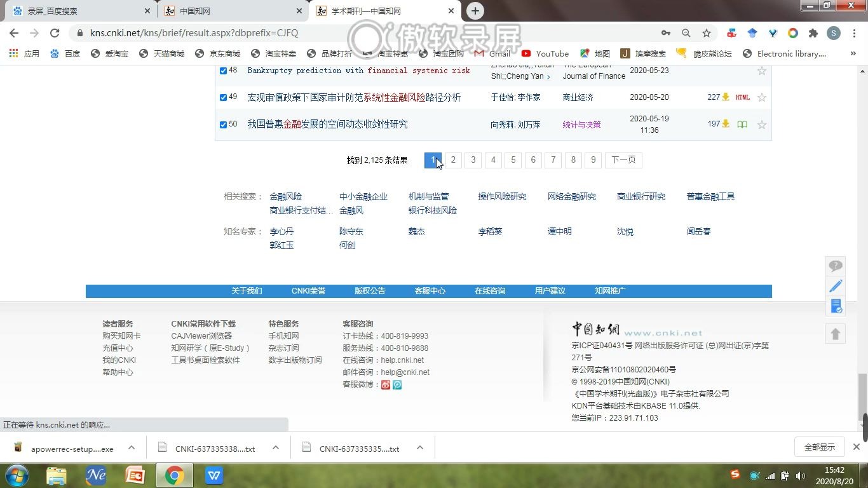Open green online-reading book icon for article 50
Image resolution: width=868 pixels, height=488 pixels.
point(742,125)
